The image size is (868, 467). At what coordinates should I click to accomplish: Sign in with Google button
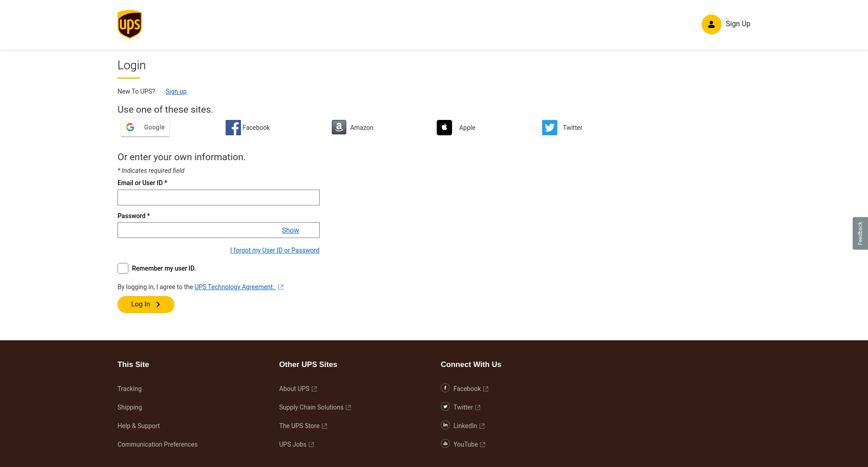click(145, 127)
